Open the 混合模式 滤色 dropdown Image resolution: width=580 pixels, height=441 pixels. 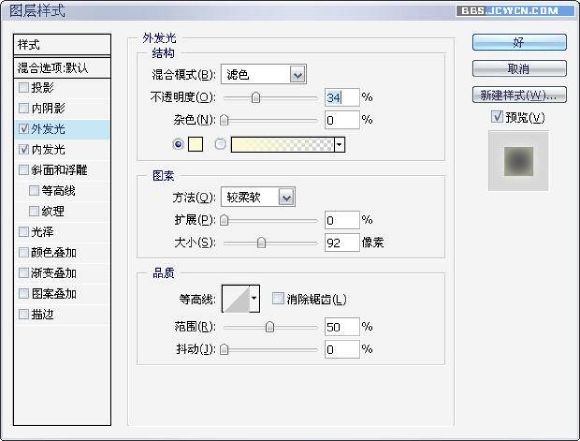tap(263, 75)
